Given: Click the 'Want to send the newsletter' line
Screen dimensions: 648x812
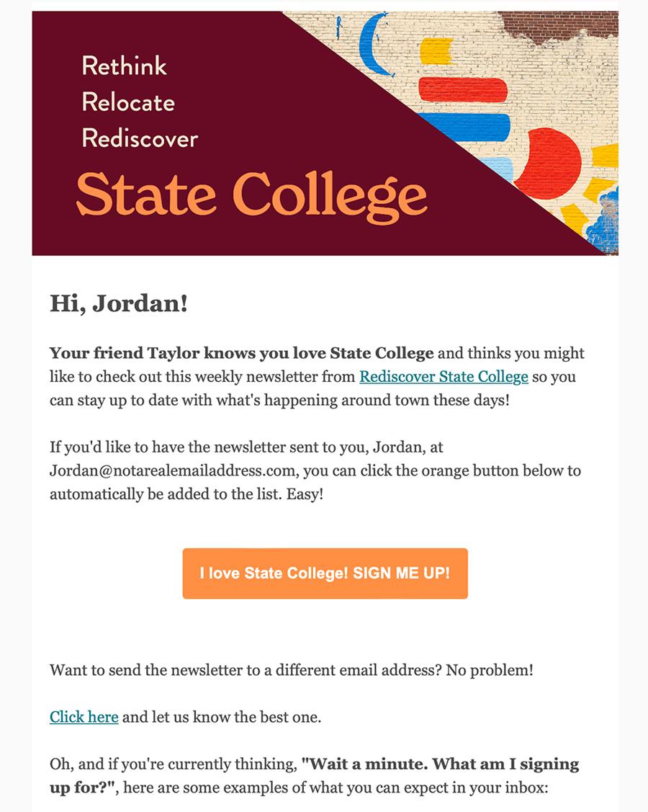Looking at the screenshot, I should tap(292, 670).
